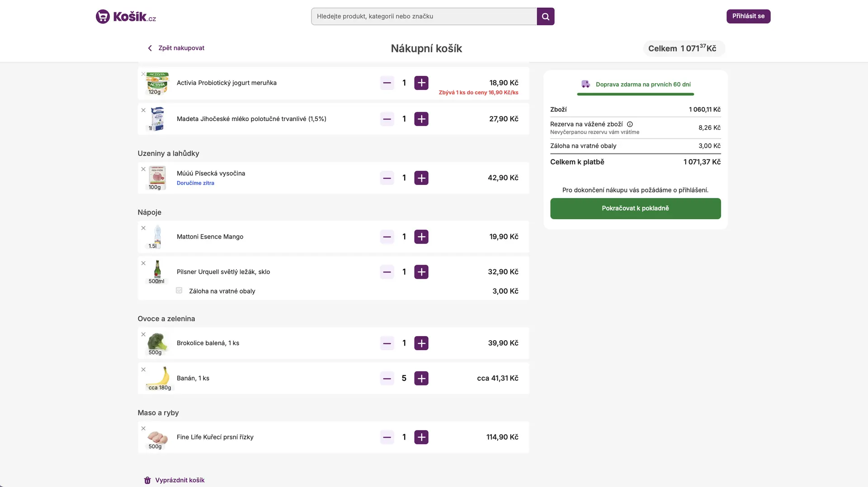Increase quantity of Mattoni Esence Mango
Image resolution: width=868 pixels, height=487 pixels.
coord(421,237)
